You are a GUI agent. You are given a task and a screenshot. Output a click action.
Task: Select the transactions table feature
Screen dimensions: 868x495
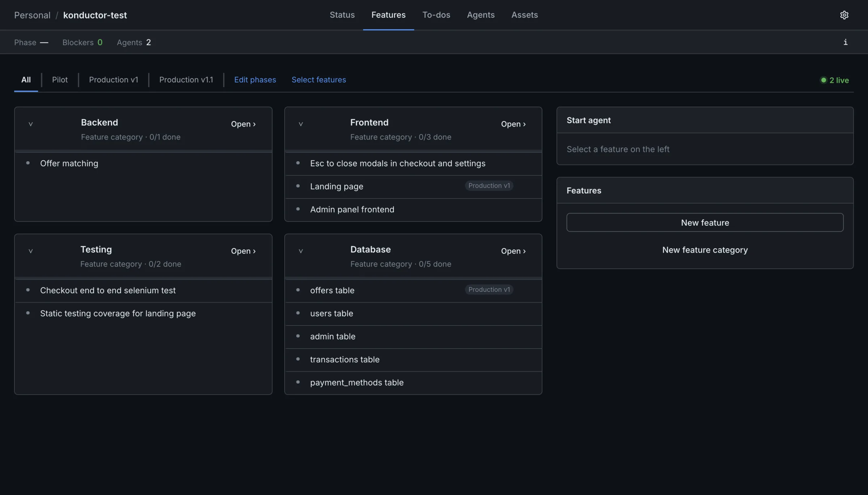(413, 360)
